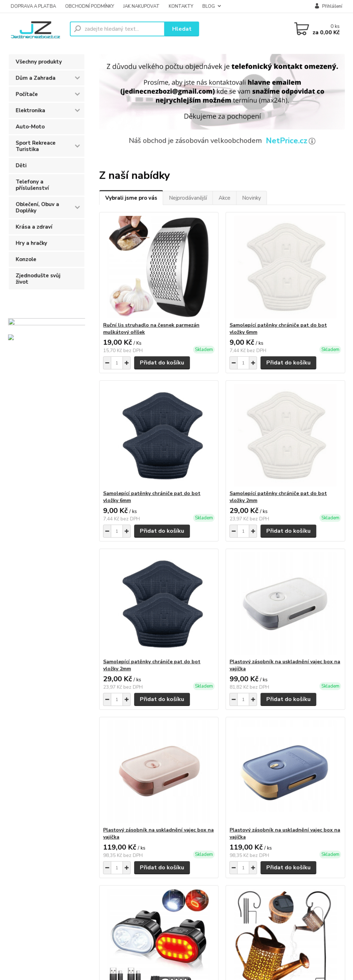This screenshot has height=980, width=353.
Task: Expand the Počítače category
Action: click(77, 94)
